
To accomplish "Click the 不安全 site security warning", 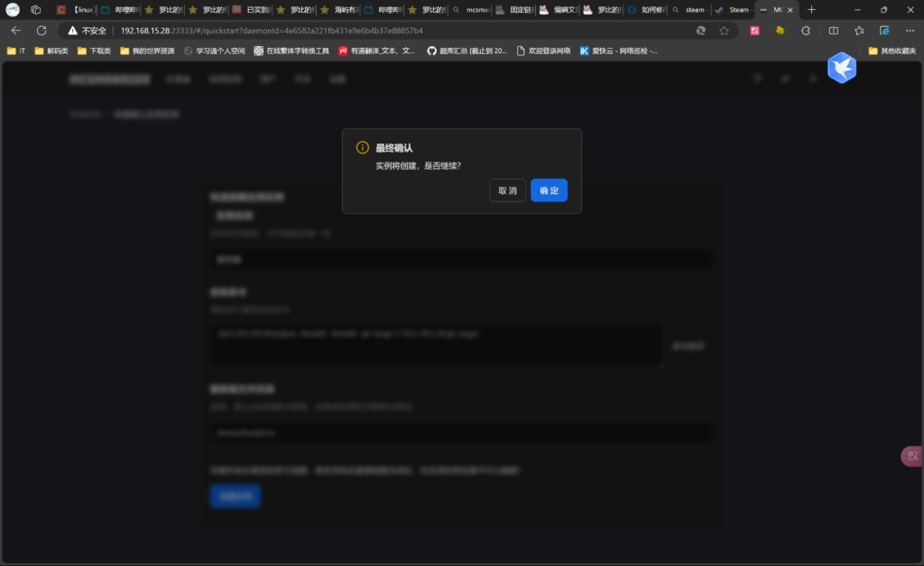I will (88, 30).
